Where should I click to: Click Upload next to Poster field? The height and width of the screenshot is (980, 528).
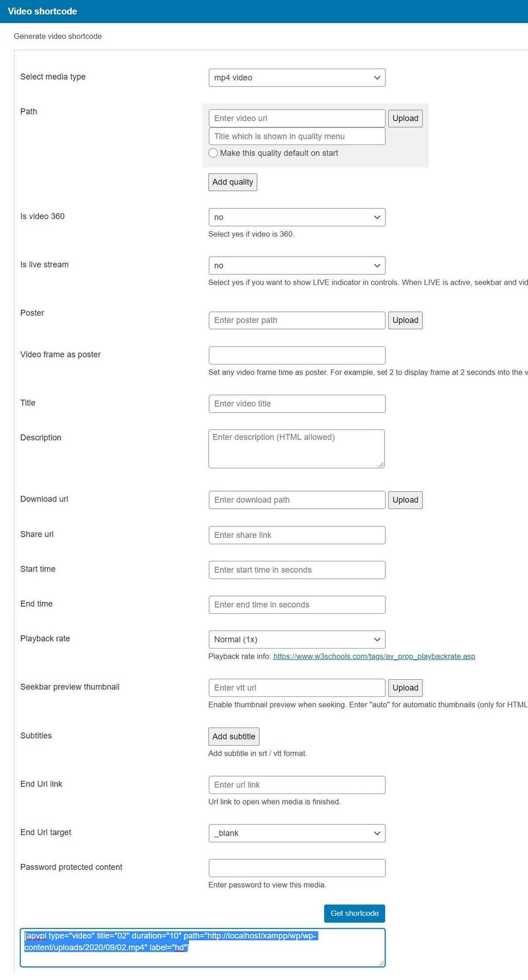tap(405, 320)
